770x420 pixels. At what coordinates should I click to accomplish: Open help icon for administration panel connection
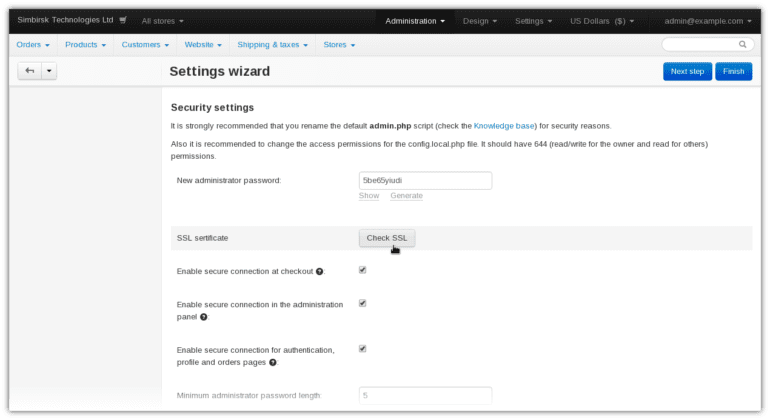tap(203, 316)
